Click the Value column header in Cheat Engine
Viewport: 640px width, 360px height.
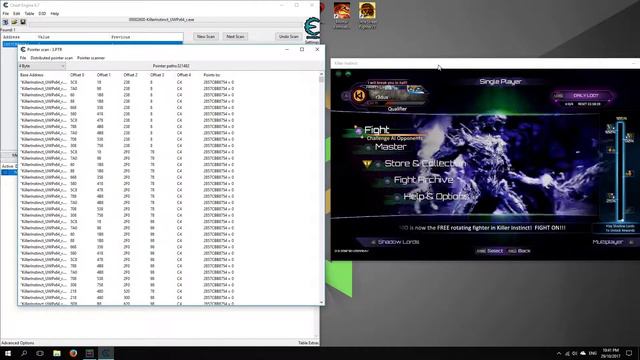coord(44,37)
